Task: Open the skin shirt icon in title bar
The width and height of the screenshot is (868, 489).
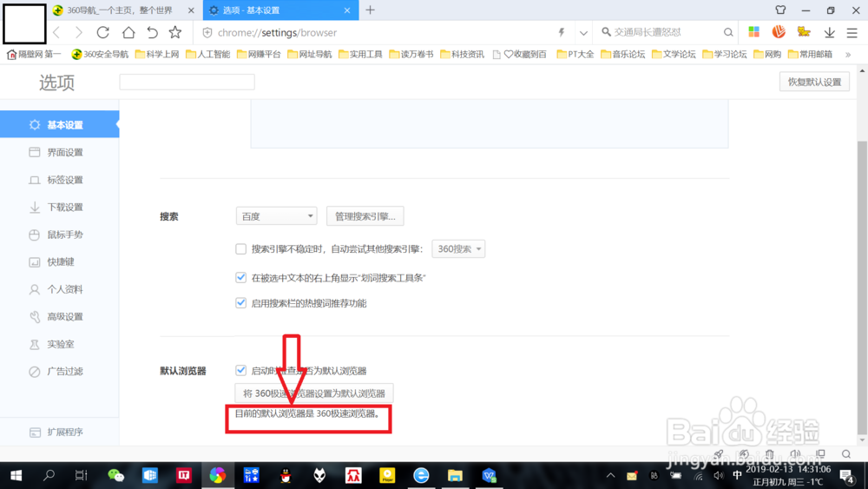Action: pos(780,10)
